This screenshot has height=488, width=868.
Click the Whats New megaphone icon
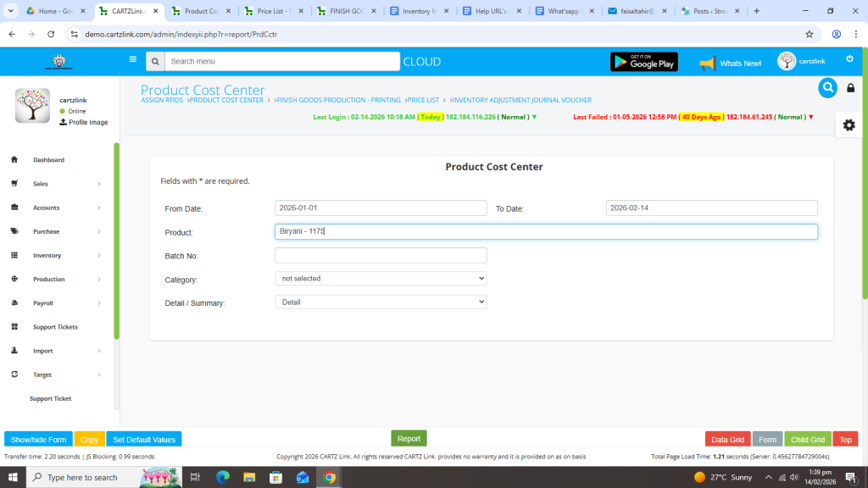coord(707,63)
